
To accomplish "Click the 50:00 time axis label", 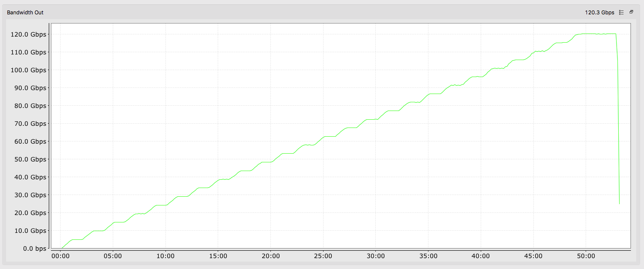I will tap(586, 256).
